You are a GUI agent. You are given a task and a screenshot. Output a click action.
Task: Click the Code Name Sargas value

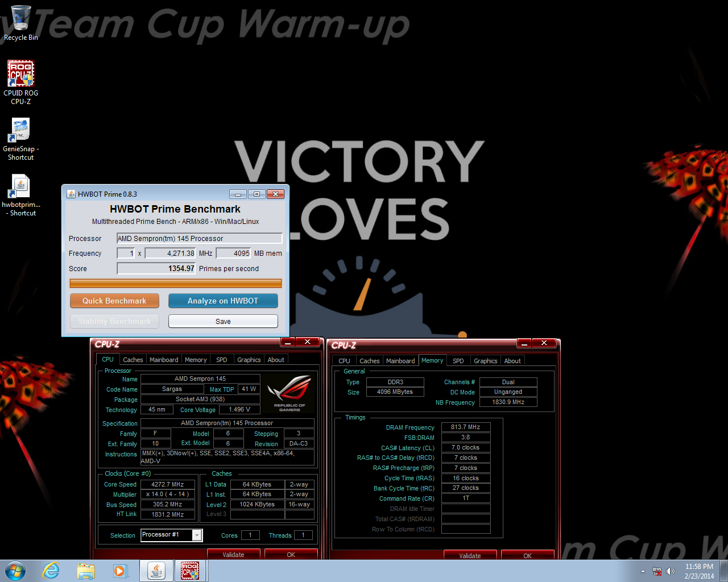[172, 389]
